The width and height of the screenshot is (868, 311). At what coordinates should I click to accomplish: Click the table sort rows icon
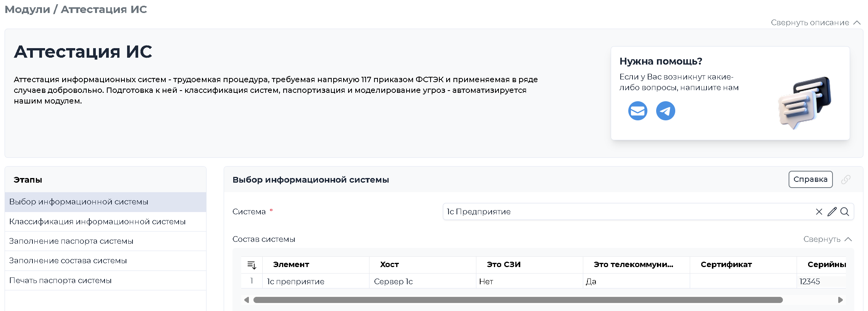(x=252, y=265)
